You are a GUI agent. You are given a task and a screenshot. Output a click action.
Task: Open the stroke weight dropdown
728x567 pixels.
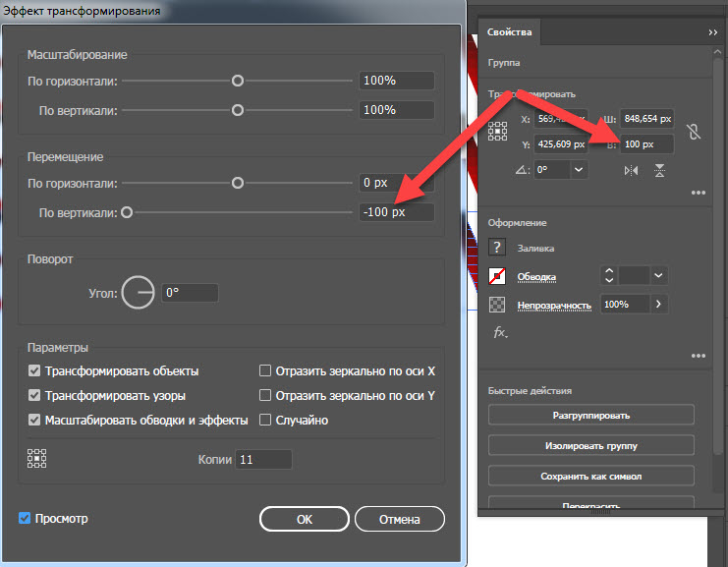tap(658, 276)
